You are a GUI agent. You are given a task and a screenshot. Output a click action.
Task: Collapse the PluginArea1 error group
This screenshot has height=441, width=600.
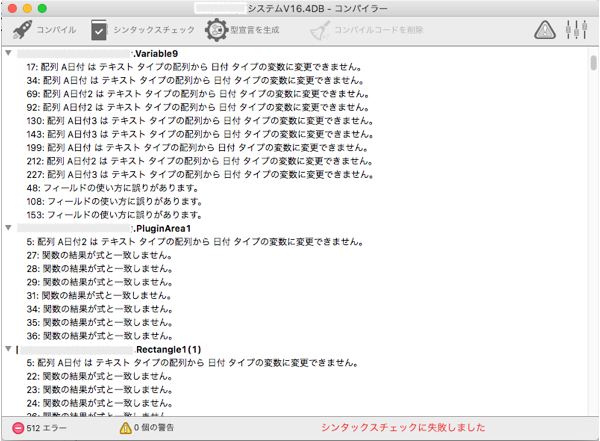pyautogui.click(x=8, y=228)
